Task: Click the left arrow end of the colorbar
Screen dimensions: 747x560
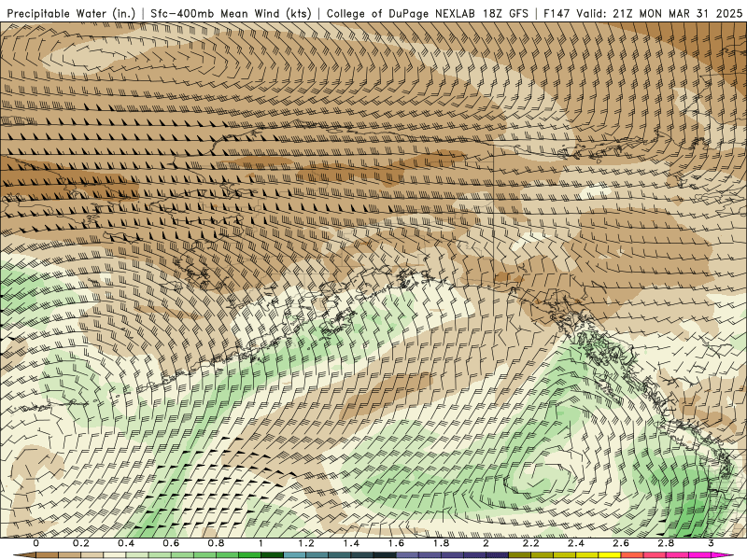Action: pyautogui.click(x=25, y=554)
